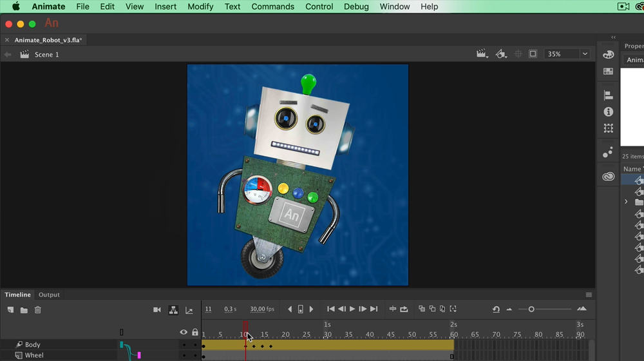The height and width of the screenshot is (361, 644).
Task: Open Info panel icon
Action: click(609, 112)
